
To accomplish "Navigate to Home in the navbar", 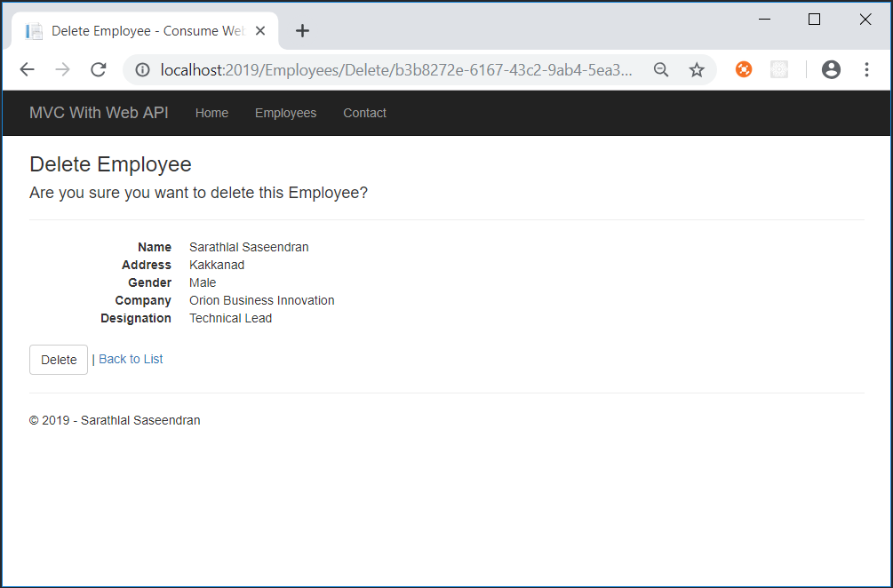I will point(211,113).
